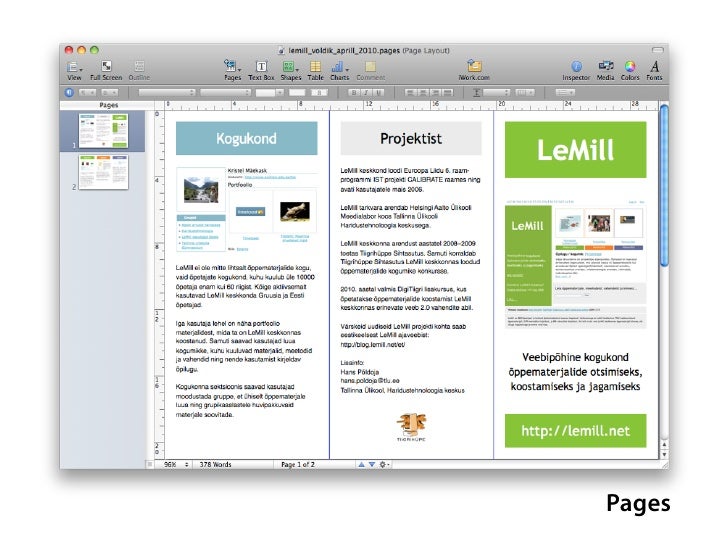This screenshot has width=728, height=546.
Task: Click the Pages sidebar header
Action: (108, 105)
